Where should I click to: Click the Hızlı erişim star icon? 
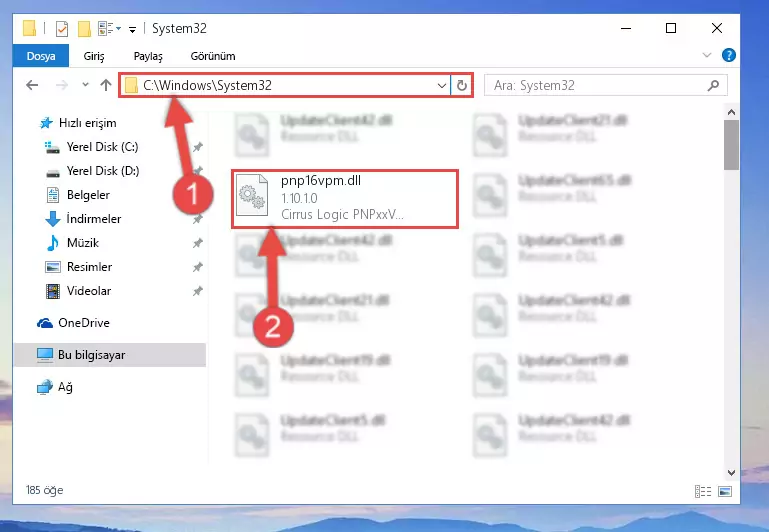pos(46,123)
